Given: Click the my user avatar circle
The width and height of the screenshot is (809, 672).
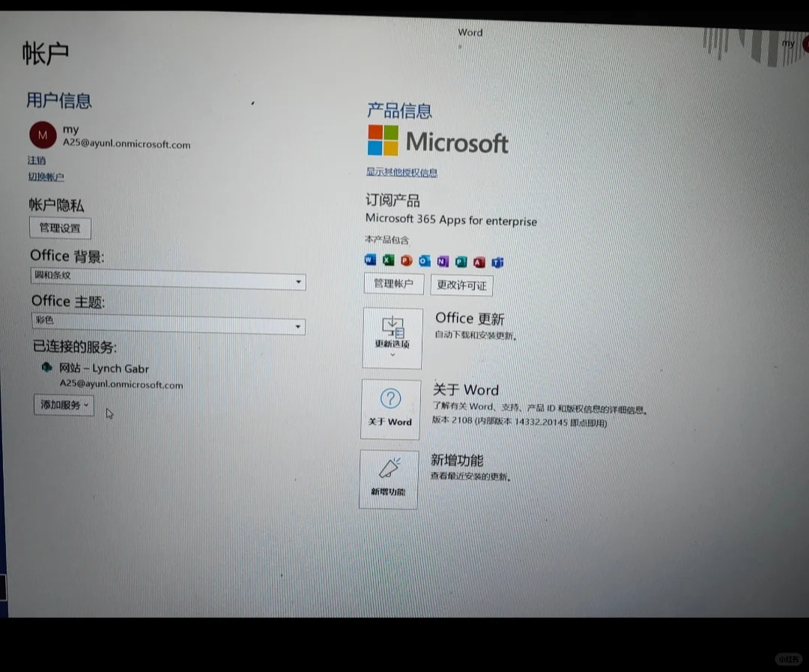Looking at the screenshot, I should coord(43,135).
